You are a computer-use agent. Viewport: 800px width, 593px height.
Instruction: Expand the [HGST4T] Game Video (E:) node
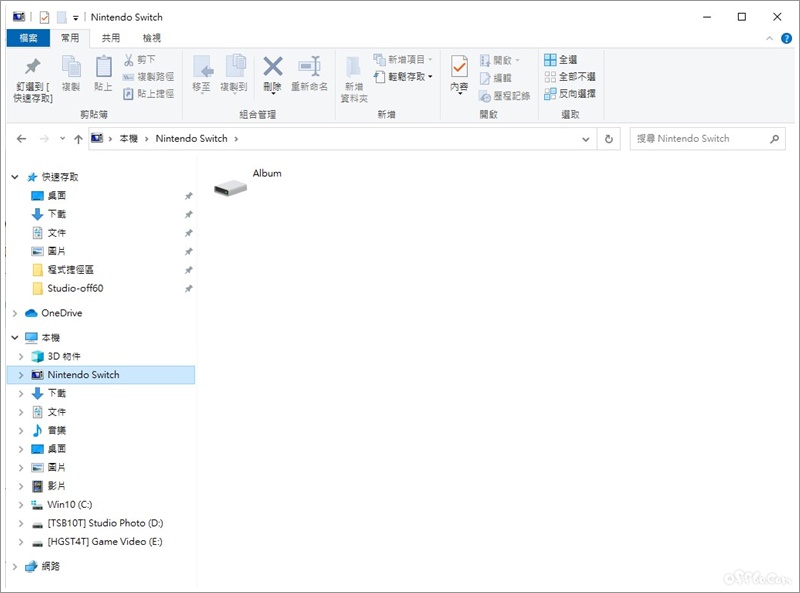pos(21,542)
